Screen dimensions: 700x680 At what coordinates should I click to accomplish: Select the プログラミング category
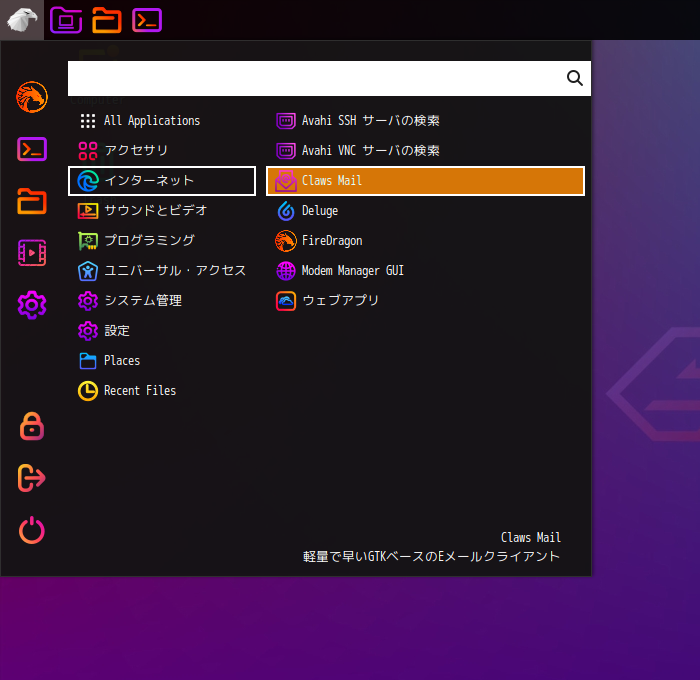point(162,241)
